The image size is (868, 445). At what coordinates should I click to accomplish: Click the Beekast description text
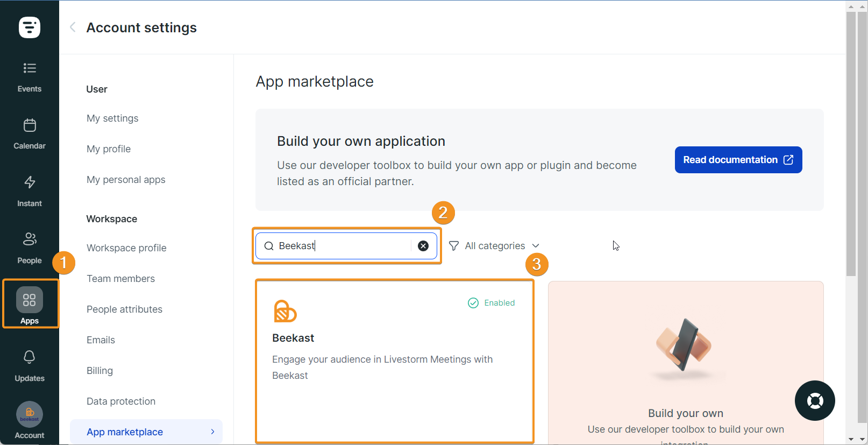point(382,368)
